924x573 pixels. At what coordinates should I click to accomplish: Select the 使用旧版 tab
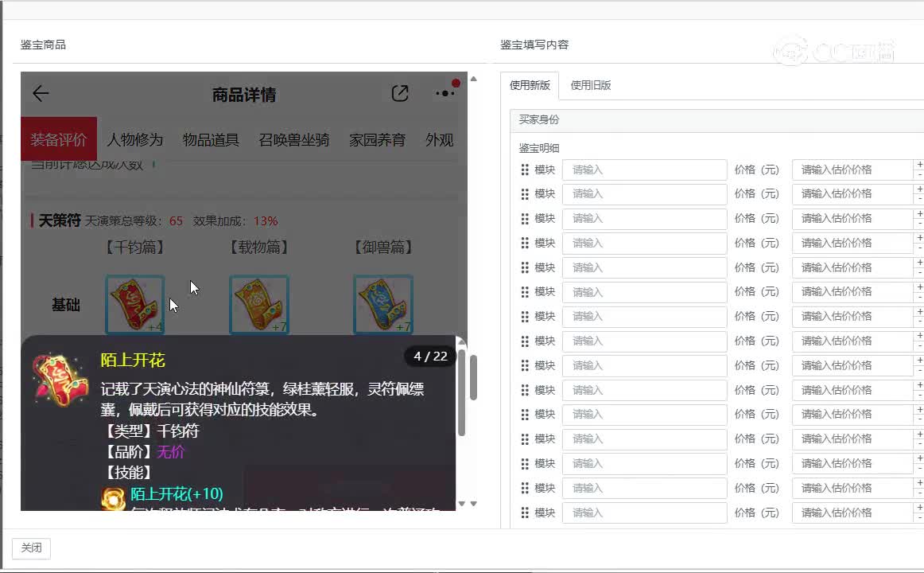tap(591, 85)
